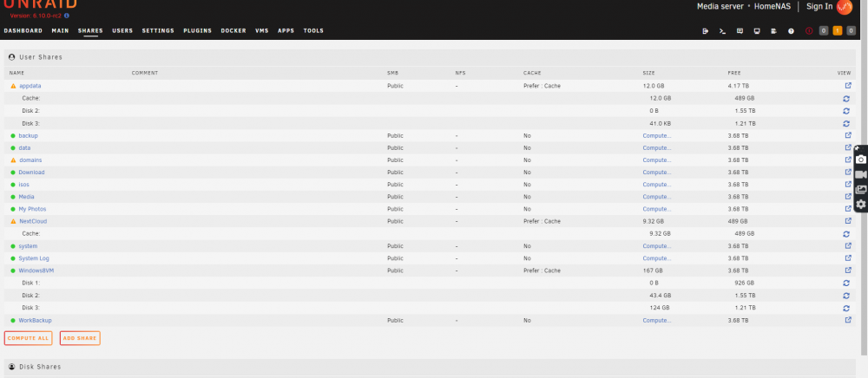Click Compute link for the backup share
Viewport: 868px width, 378px height.
pyautogui.click(x=656, y=135)
